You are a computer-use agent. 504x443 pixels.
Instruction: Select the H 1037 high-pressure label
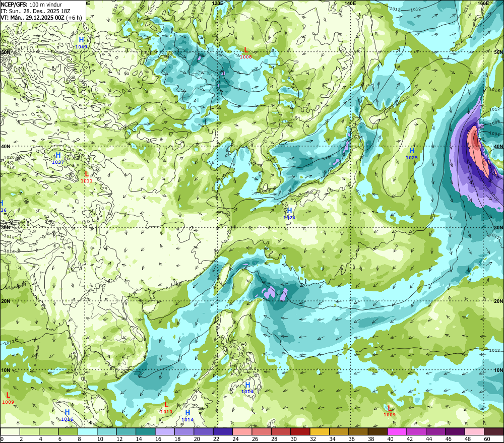[x=58, y=158]
